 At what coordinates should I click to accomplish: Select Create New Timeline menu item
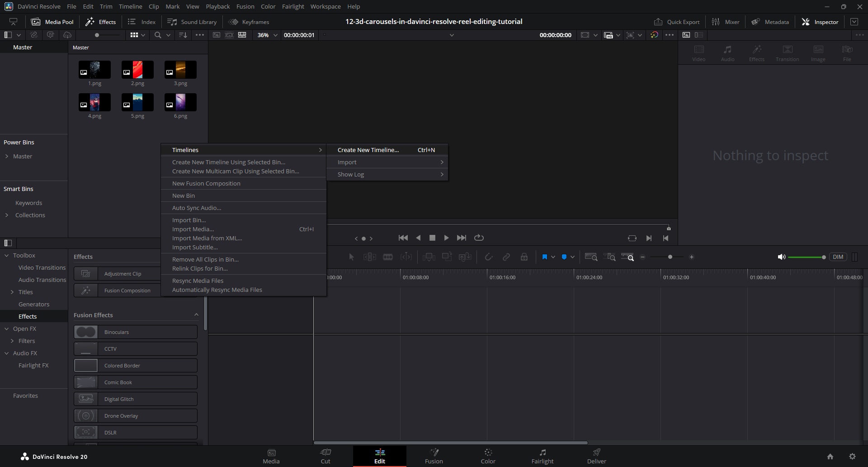(368, 150)
